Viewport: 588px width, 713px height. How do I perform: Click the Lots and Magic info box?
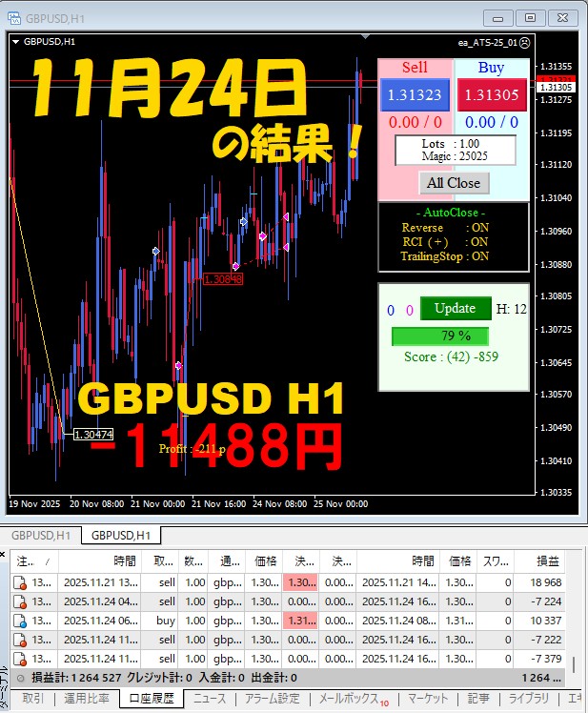click(x=456, y=150)
